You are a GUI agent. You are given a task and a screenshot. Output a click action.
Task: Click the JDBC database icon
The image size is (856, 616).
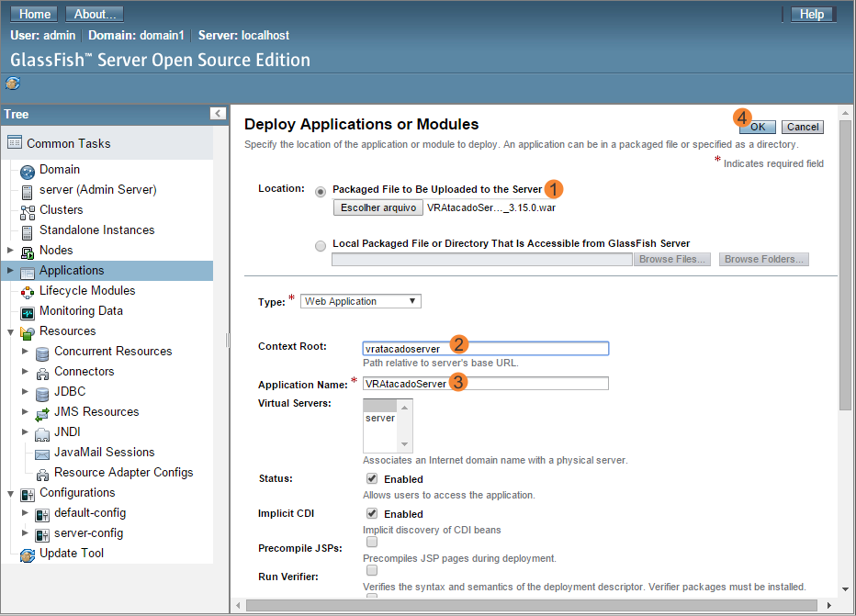(42, 394)
